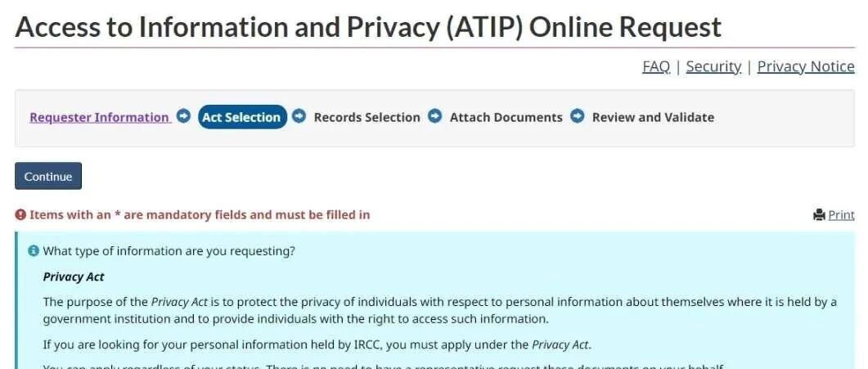The height and width of the screenshot is (369, 868).
Task: Click the printer icon beside Print
Action: click(819, 214)
